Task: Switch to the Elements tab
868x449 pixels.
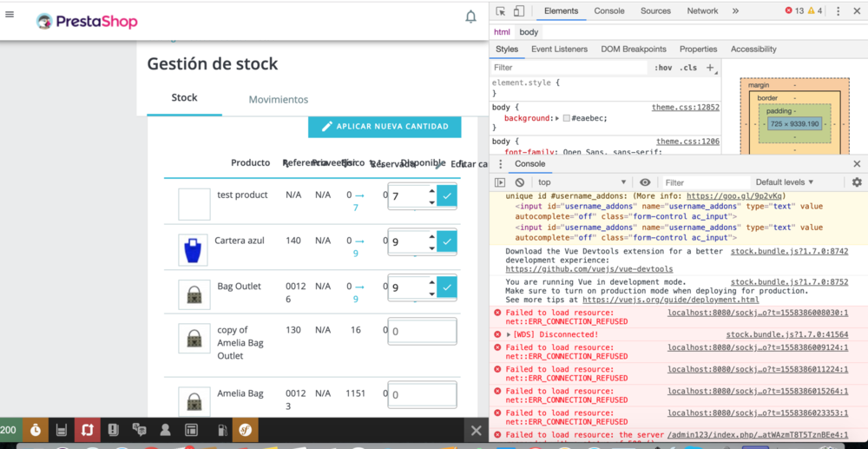Action: tap(561, 11)
